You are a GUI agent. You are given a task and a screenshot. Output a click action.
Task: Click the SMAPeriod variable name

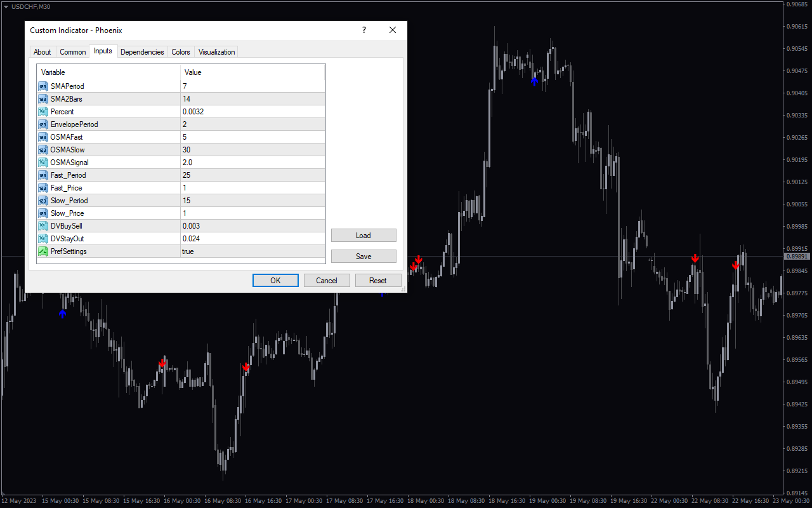[x=67, y=86]
